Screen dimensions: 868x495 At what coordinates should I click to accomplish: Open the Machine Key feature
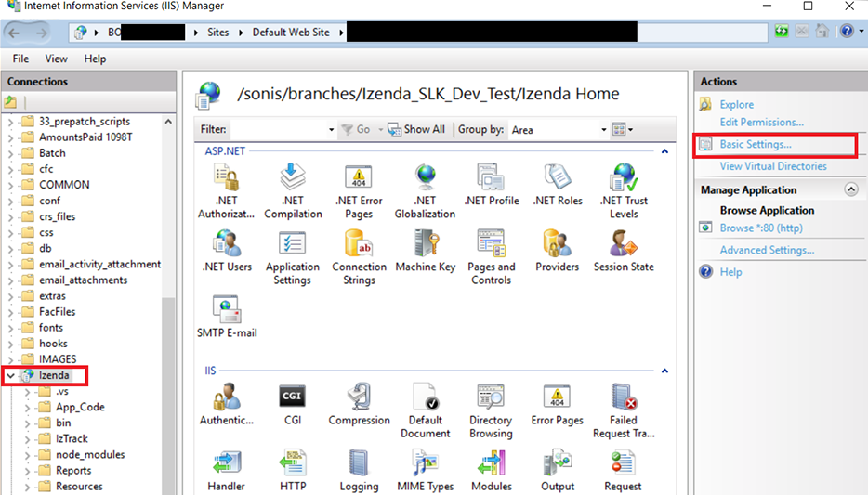[425, 251]
